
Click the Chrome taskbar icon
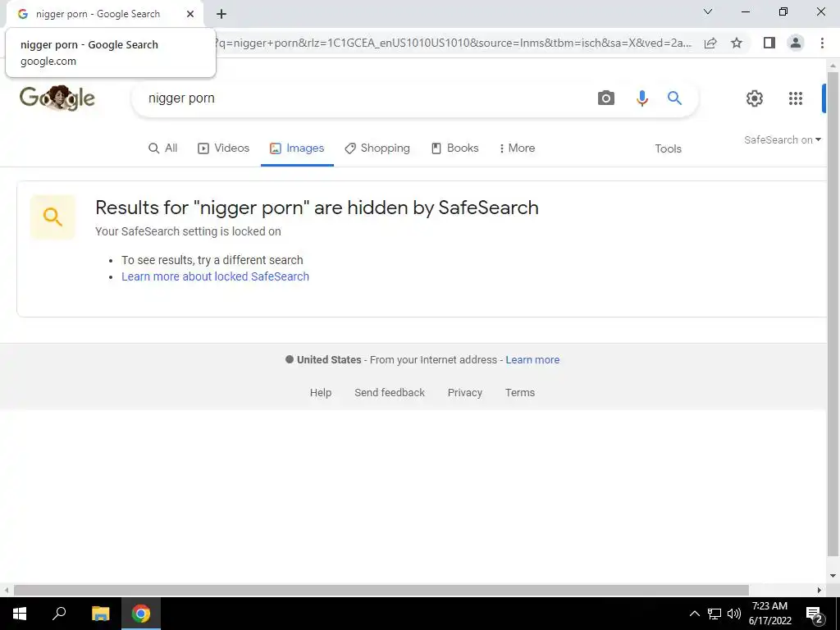click(x=141, y=614)
